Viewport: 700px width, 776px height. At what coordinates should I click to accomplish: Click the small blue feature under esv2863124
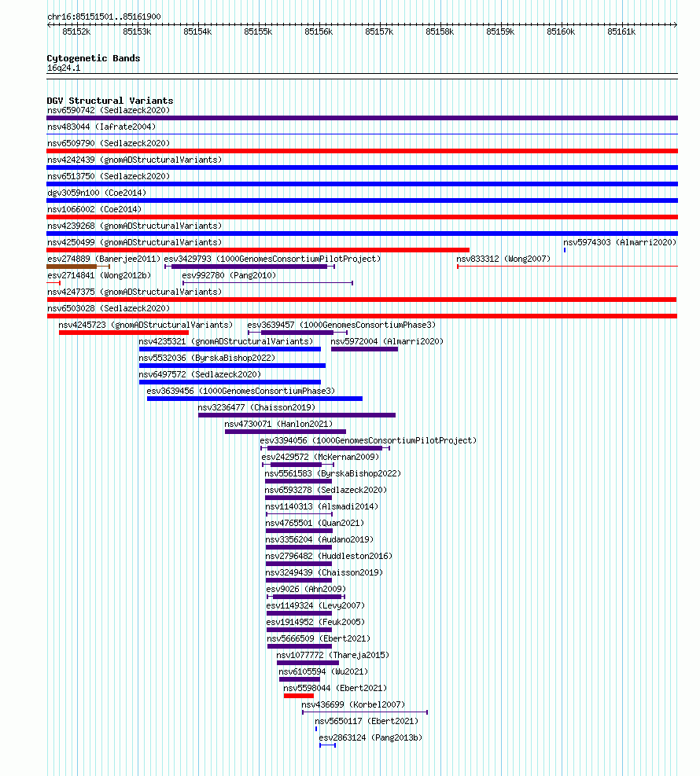click(x=328, y=745)
